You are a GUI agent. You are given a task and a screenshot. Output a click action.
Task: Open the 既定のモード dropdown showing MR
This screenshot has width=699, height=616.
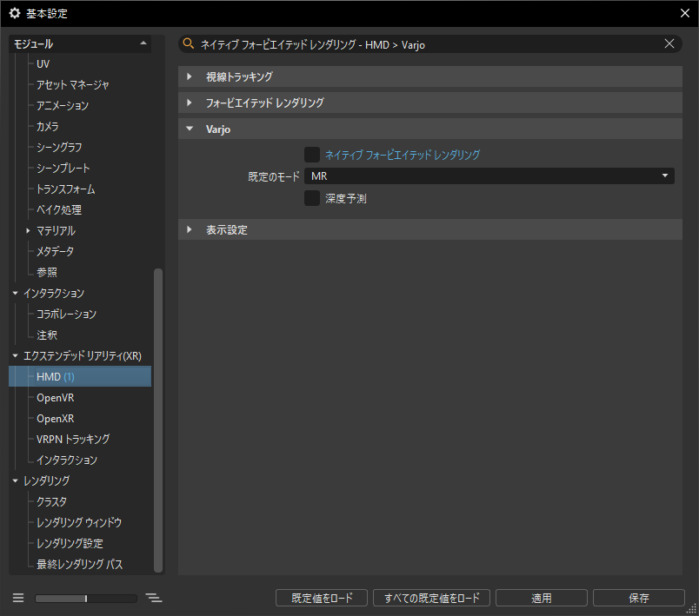click(489, 176)
